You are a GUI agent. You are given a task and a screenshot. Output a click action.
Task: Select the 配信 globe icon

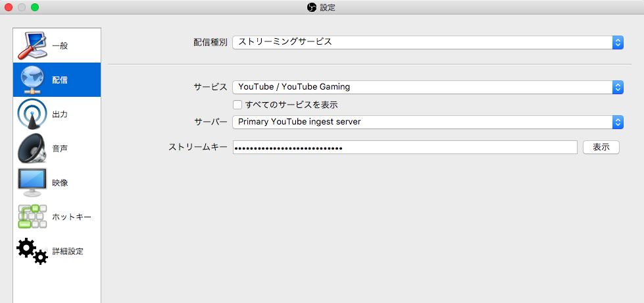point(32,80)
